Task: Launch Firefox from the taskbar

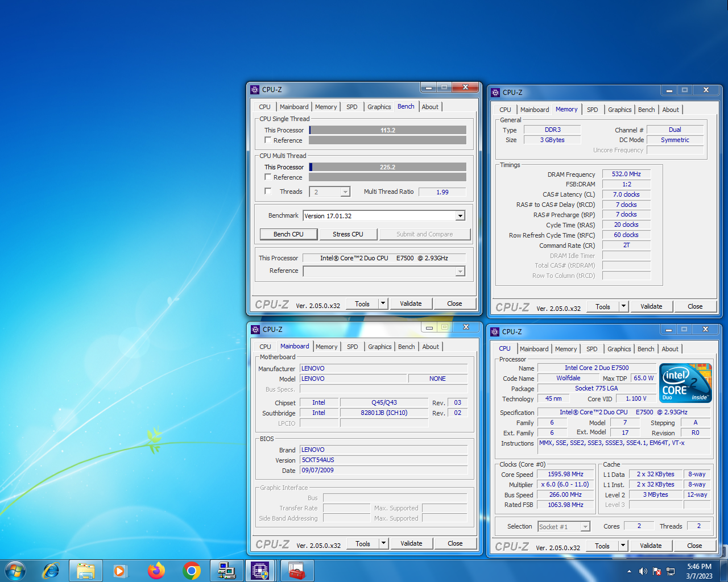Action: coord(156,571)
